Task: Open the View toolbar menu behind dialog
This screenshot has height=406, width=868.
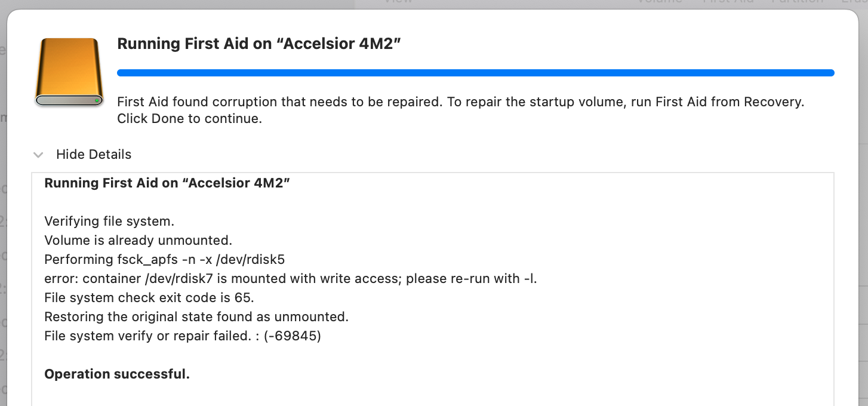Action: pyautogui.click(x=398, y=2)
